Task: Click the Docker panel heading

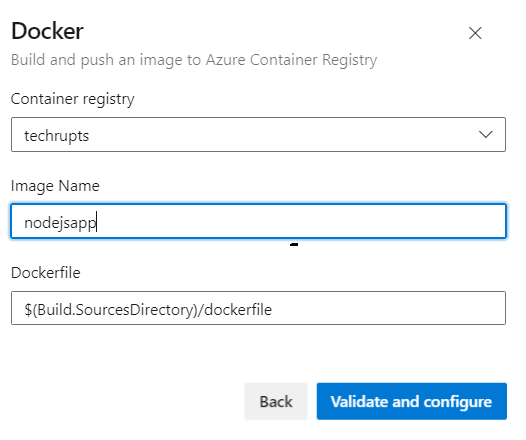Action: click(x=47, y=31)
